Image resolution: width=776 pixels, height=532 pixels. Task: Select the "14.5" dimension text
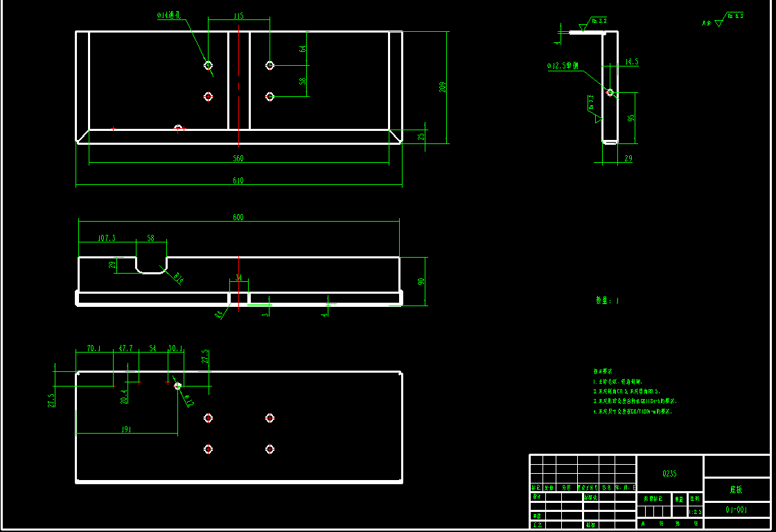631,62
